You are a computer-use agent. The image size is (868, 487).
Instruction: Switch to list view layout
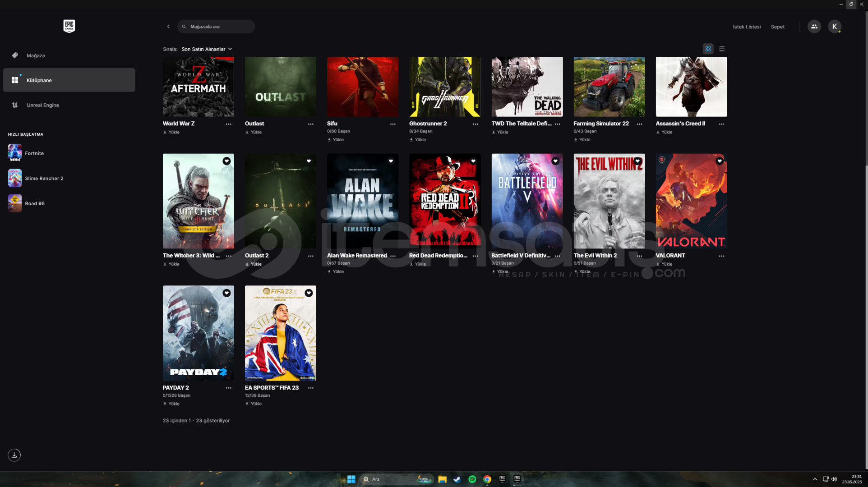(721, 49)
